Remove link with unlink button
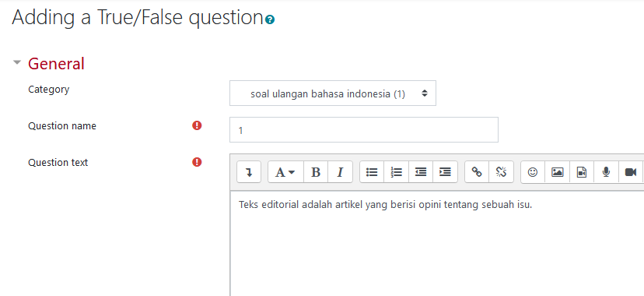644x296 pixels. (x=501, y=172)
